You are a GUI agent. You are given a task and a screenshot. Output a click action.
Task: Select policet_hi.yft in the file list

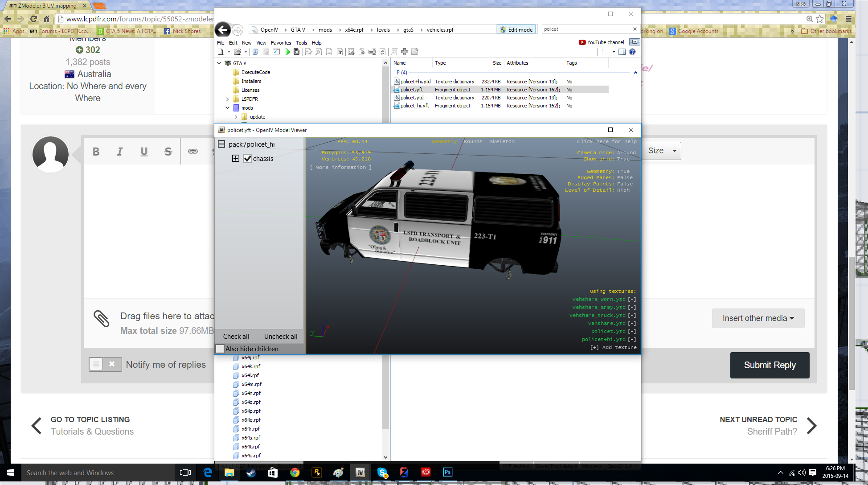click(x=414, y=106)
